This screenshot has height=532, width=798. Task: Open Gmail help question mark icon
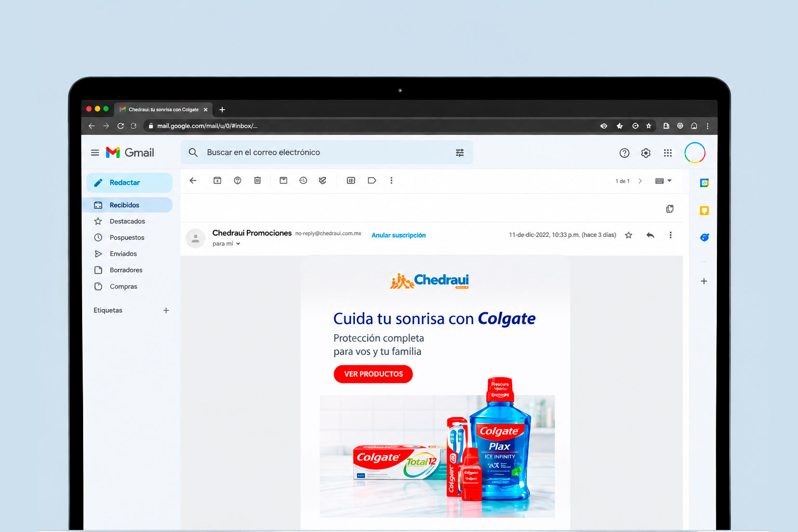624,153
